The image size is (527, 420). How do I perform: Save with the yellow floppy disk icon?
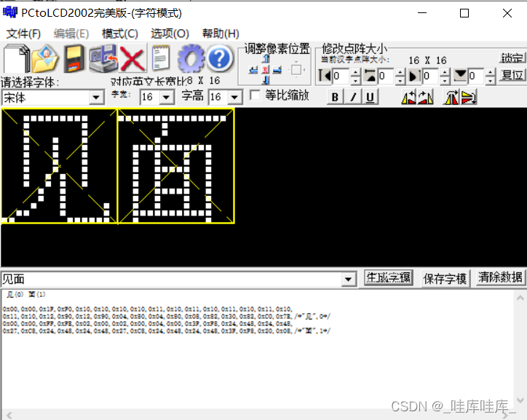[x=74, y=58]
